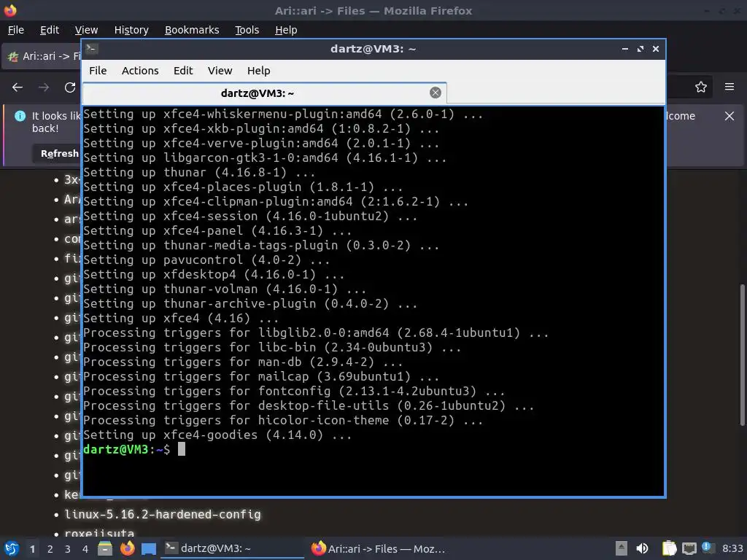
Task: Open the clipboard manager tray icon
Action: pos(670,548)
